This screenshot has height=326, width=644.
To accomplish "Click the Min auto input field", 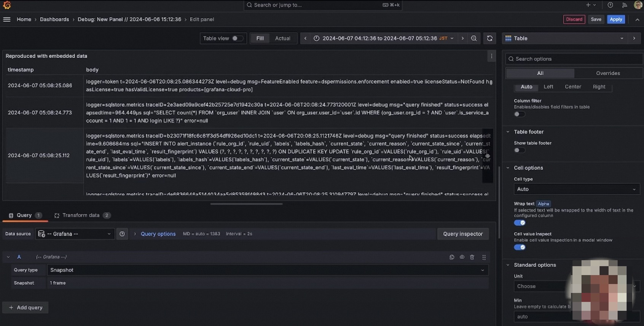I will pyautogui.click(x=577, y=316).
